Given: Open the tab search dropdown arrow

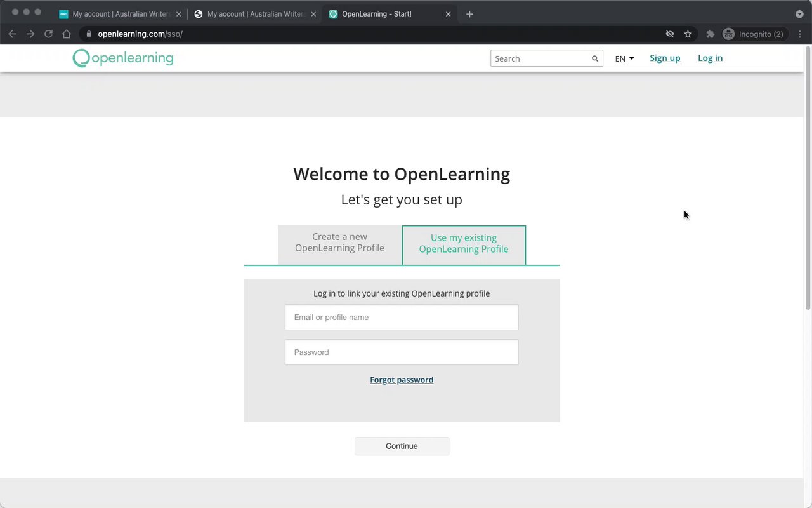Looking at the screenshot, I should [799, 14].
